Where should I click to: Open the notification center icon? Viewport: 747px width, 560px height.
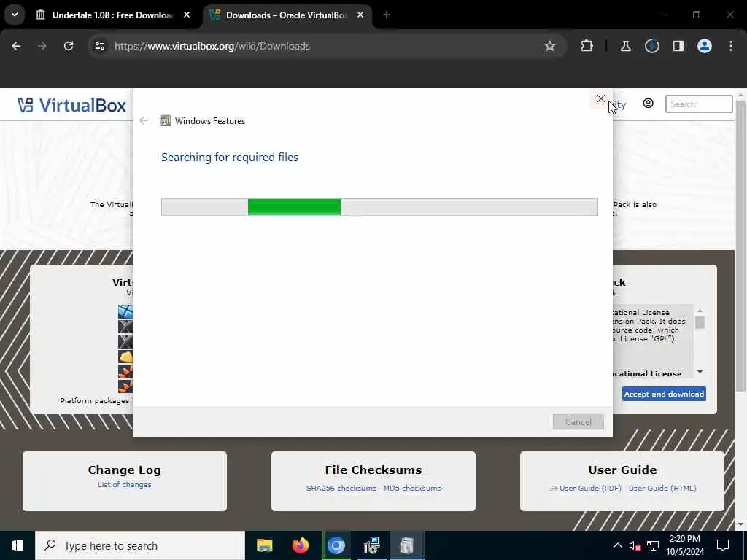(x=723, y=545)
